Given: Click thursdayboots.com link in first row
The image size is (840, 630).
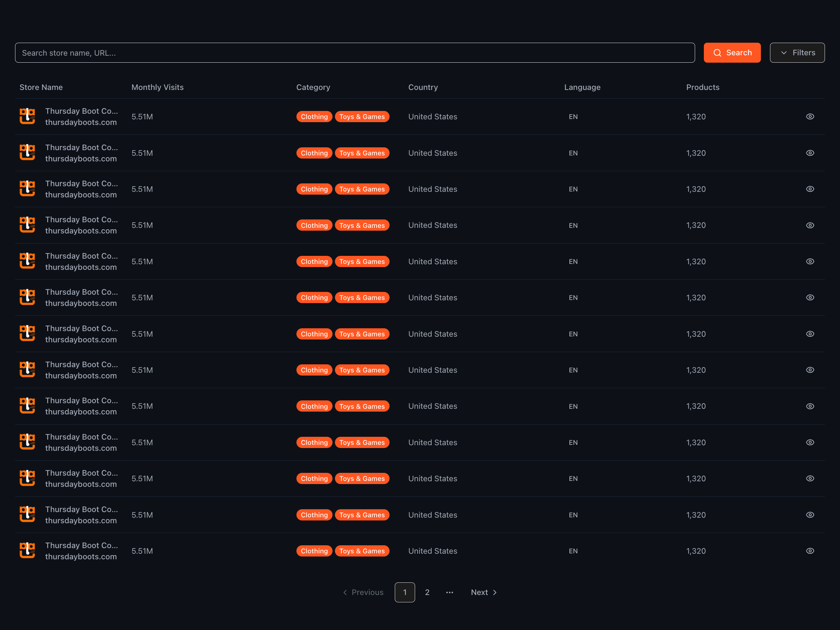Looking at the screenshot, I should tap(81, 122).
